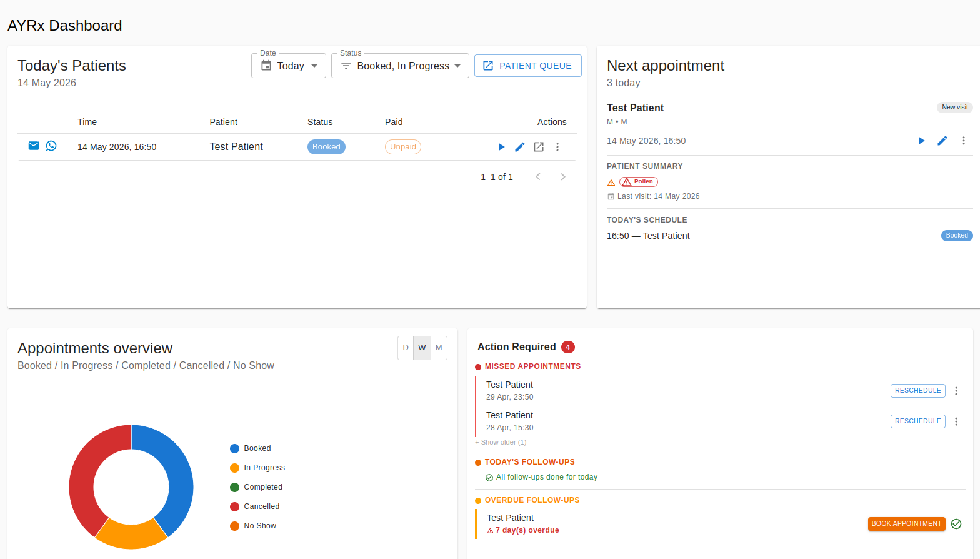Image resolution: width=980 pixels, height=559 pixels.
Task: Go to next page of patients table
Action: coord(563,177)
